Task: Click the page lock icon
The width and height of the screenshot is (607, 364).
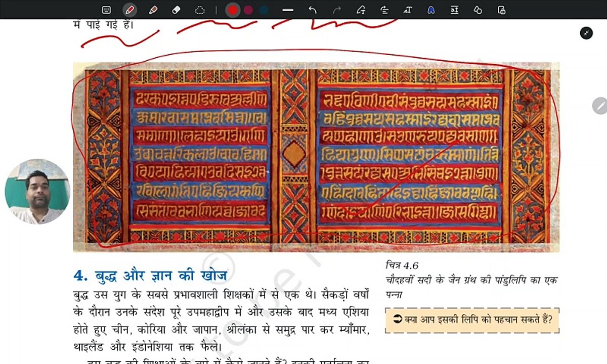Action: [501, 10]
